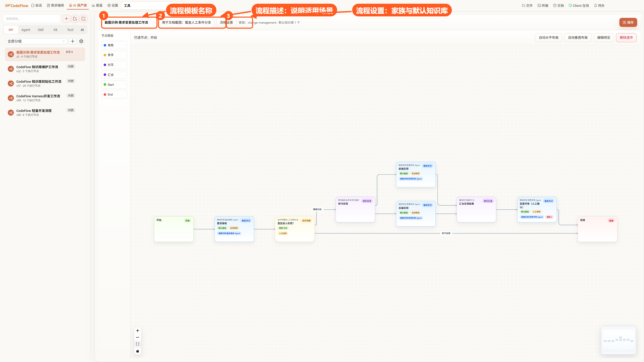The height and width of the screenshot is (362, 644).
Task: Open the CodeFlow Harness开发工作流 template
Action: click(x=45, y=98)
